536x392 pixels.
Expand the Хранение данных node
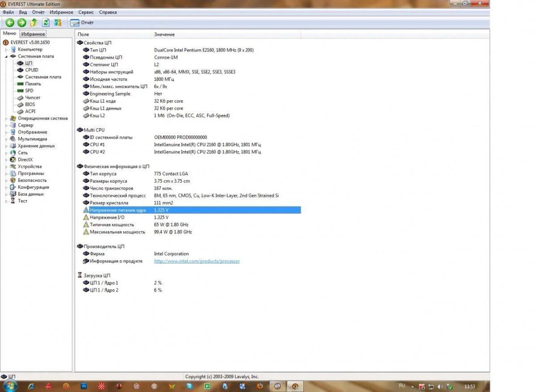click(x=7, y=146)
